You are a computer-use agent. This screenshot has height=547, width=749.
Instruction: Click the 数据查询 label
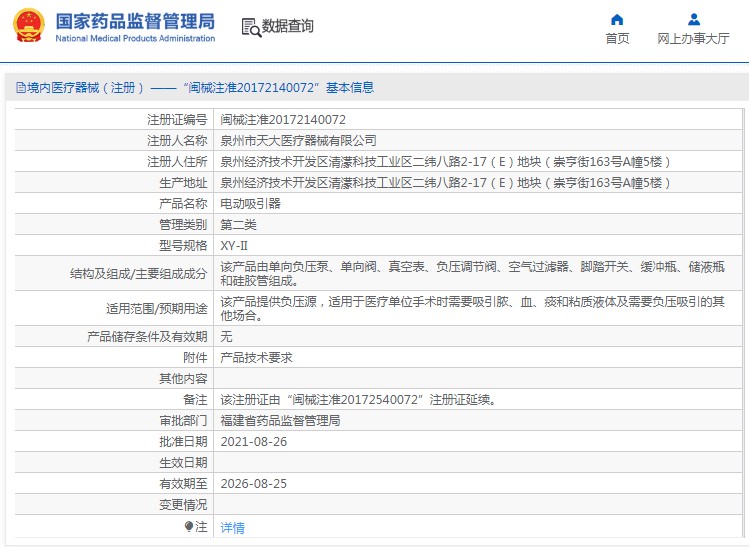[x=288, y=26]
